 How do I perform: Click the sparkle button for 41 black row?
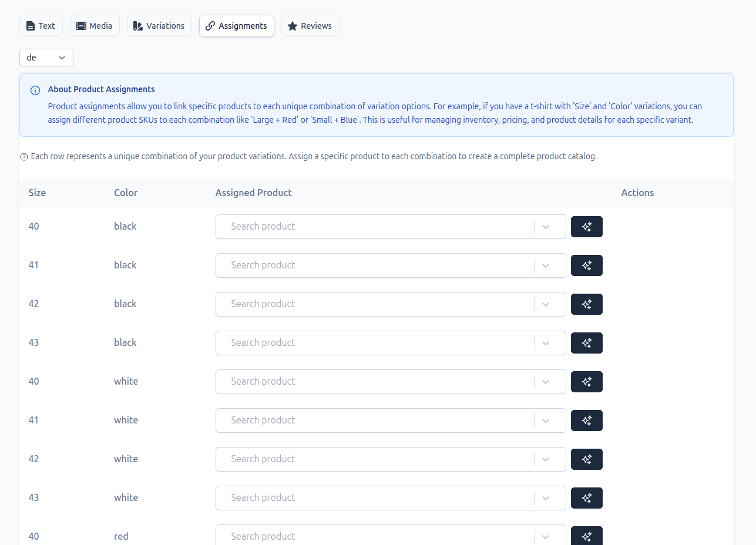(587, 265)
